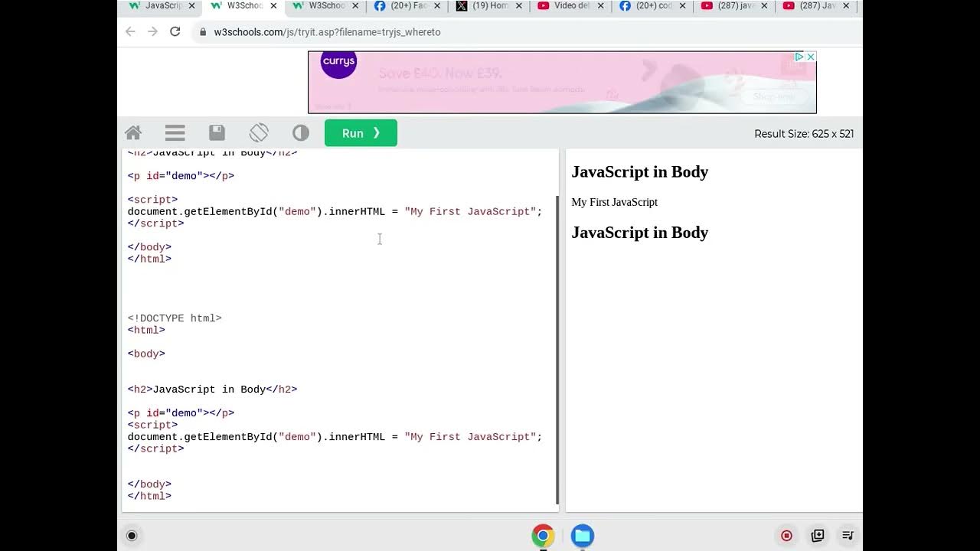Click 'Result Size: 625 x 521' text
The height and width of the screenshot is (551, 980).
point(804,134)
